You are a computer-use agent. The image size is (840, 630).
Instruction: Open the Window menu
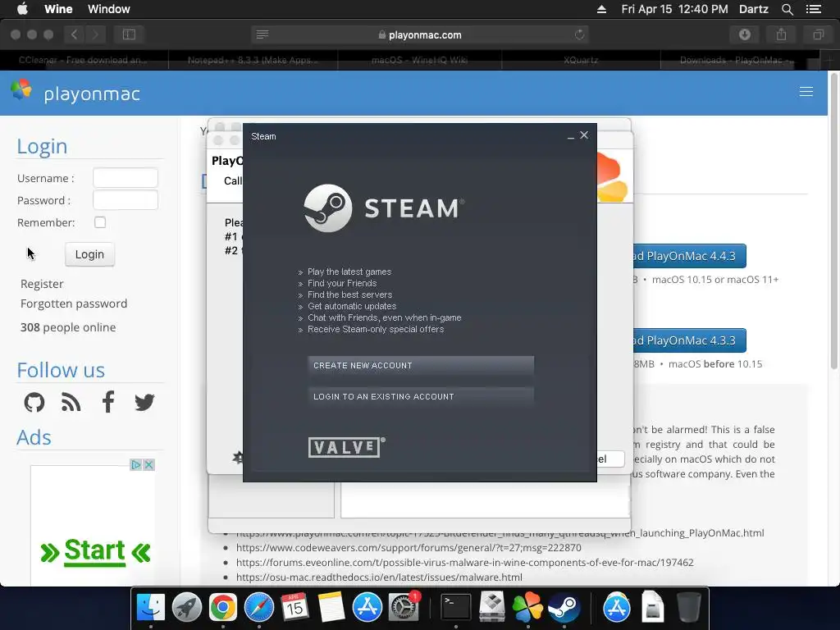tap(109, 9)
